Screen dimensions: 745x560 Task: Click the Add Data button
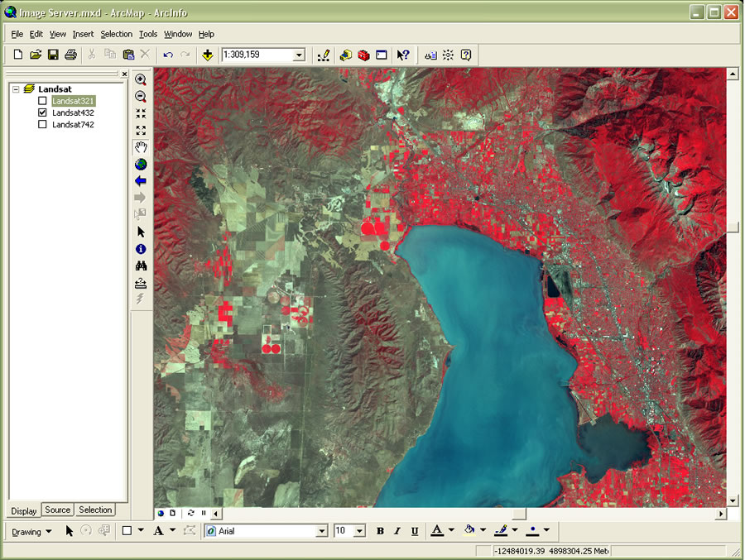coord(207,55)
